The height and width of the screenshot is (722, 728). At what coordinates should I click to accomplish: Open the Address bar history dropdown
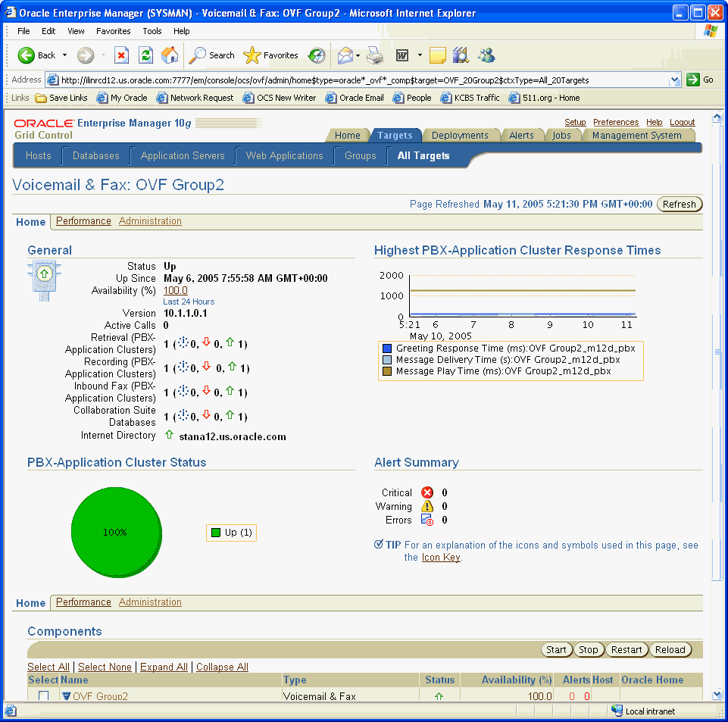[x=673, y=80]
